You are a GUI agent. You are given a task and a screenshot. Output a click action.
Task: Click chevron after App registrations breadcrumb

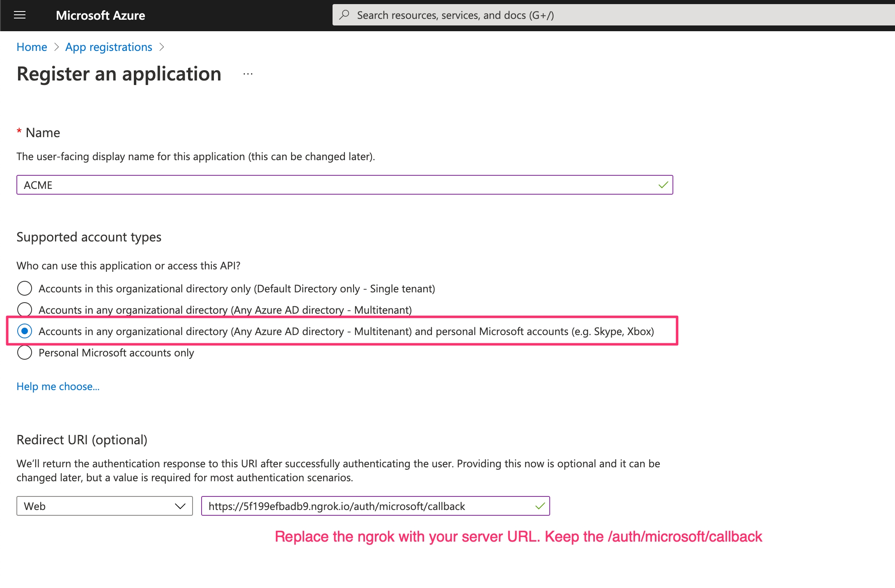pos(162,47)
